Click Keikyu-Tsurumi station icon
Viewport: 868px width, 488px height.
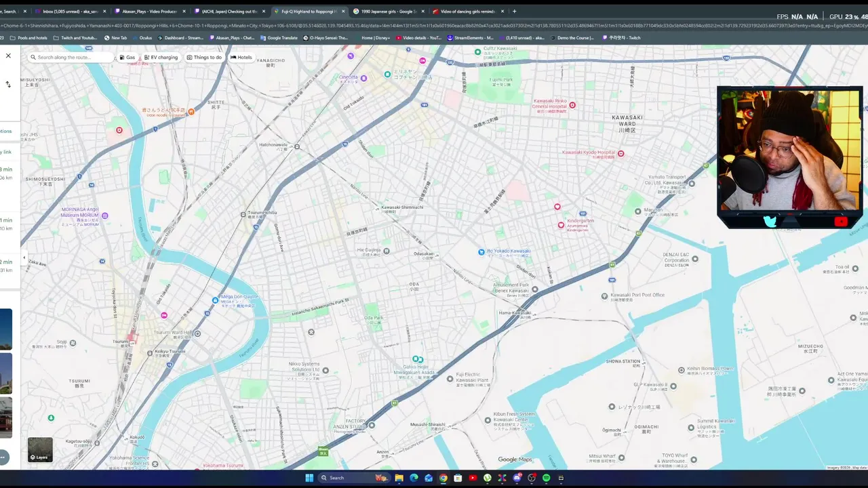(x=151, y=352)
